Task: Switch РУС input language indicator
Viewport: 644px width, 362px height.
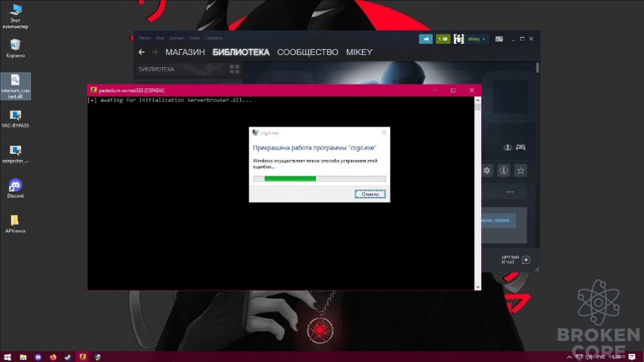Action: [x=601, y=357]
